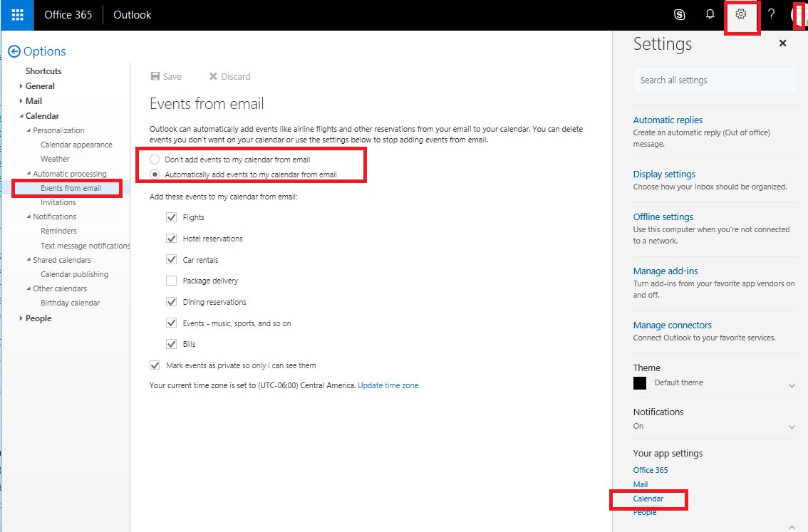Open Automatic replies settings

[668, 120]
